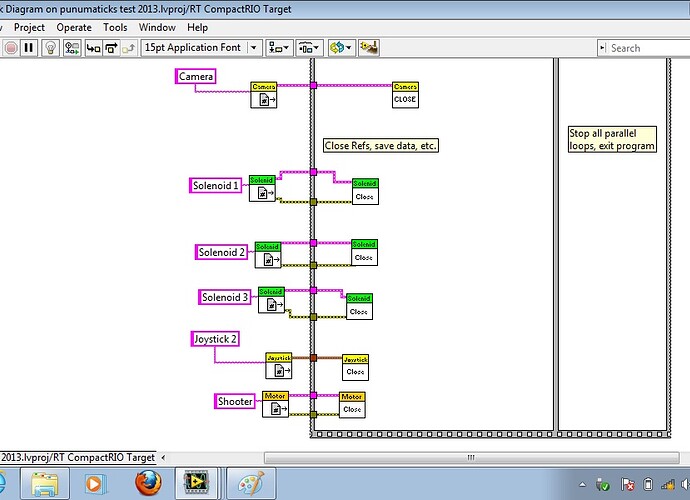
Task: Open Paint from the taskbar
Action: (251, 483)
